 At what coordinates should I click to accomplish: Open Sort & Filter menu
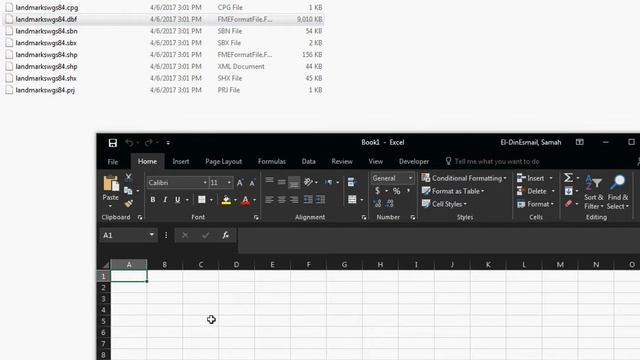(x=594, y=192)
